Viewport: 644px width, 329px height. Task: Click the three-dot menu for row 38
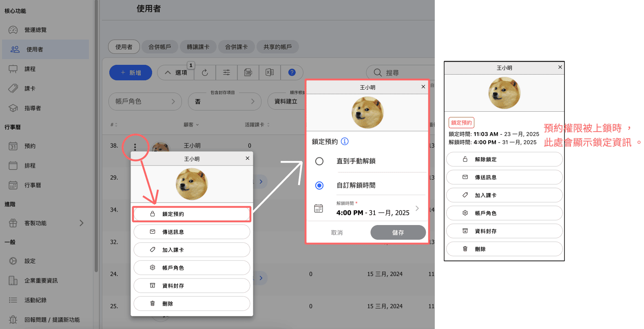pos(135,147)
